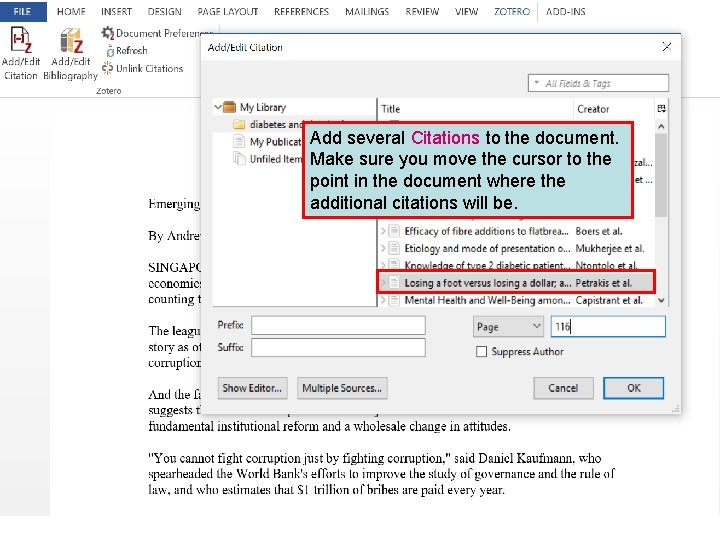Switch to the PAGE LAYOUT ribbon tab
The image size is (720, 540).
[228, 11]
